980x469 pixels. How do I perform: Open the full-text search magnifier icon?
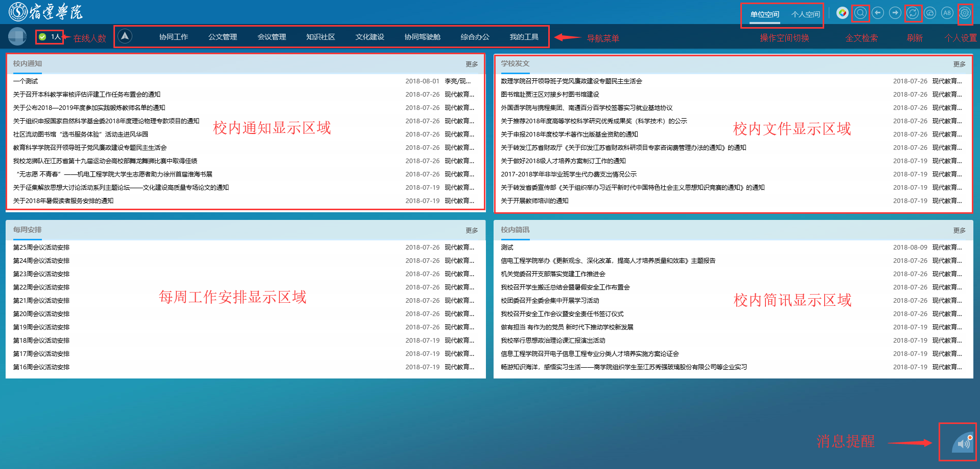tap(860, 13)
